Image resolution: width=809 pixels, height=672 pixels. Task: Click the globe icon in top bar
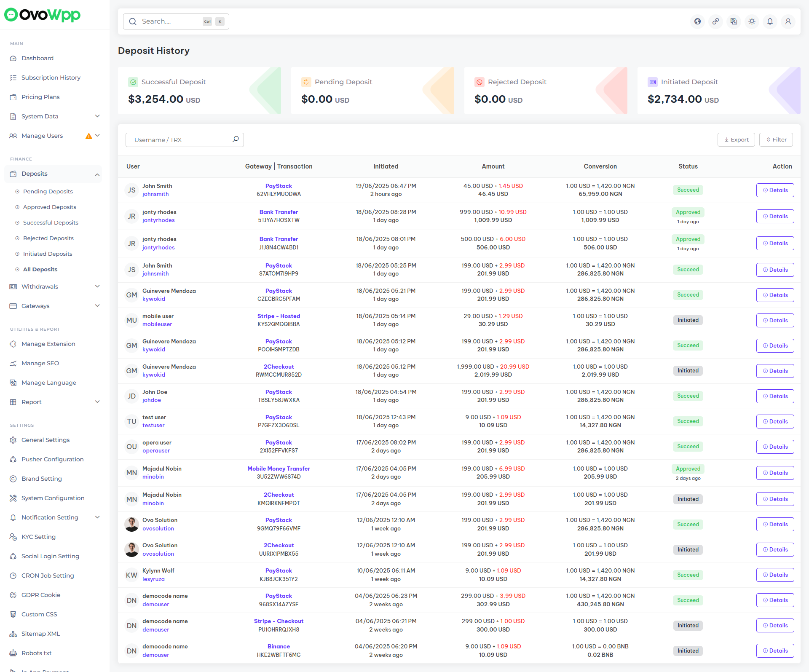tap(697, 21)
